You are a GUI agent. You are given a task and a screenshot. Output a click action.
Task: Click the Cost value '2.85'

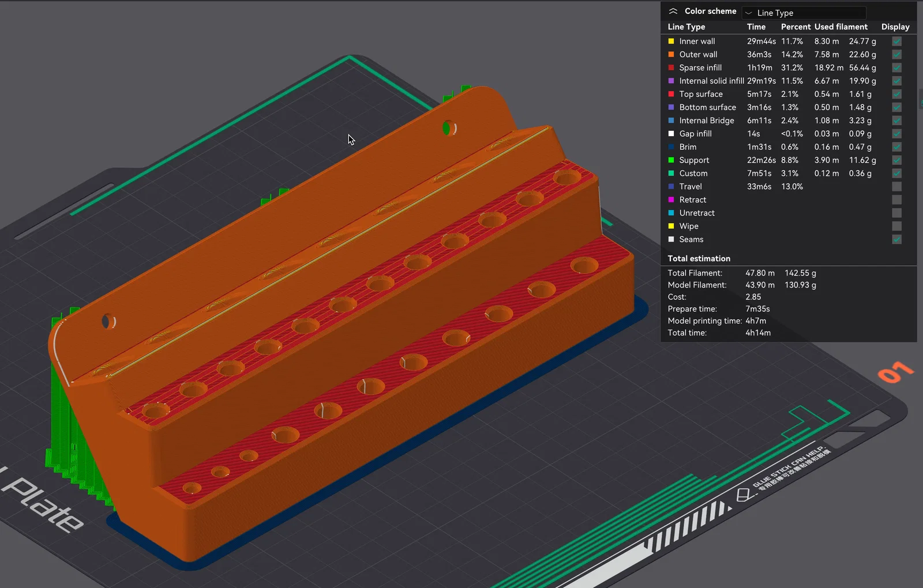click(x=753, y=297)
